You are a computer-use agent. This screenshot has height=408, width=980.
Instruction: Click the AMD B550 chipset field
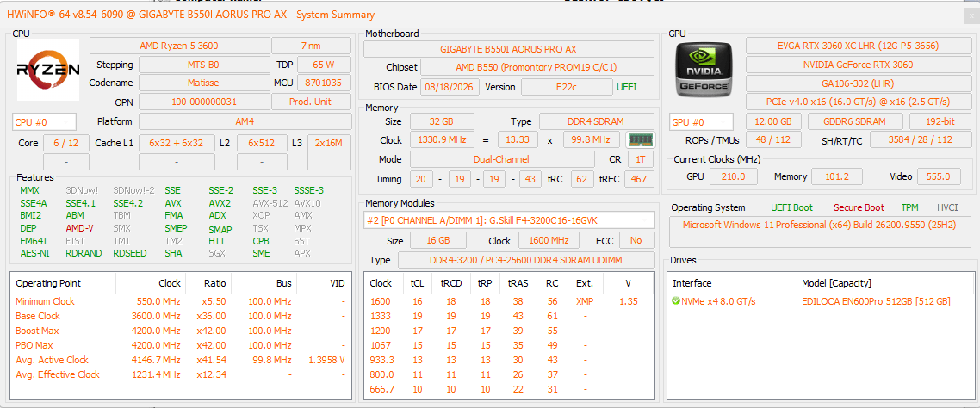(537, 67)
